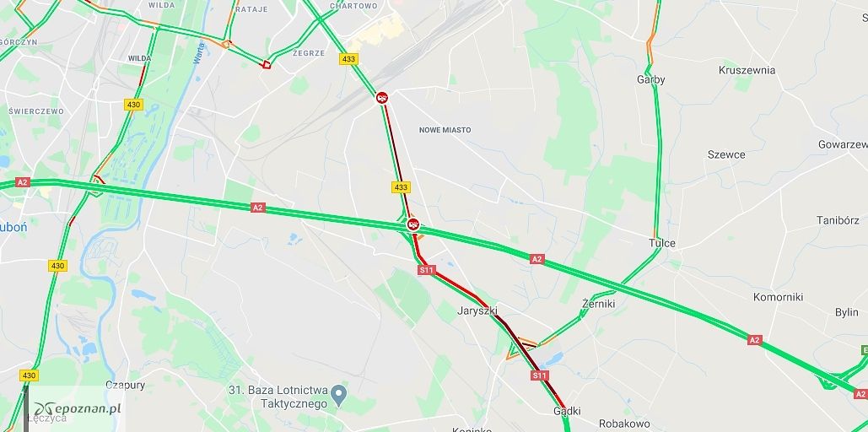
Task: Select the 31. Baza Lotnictwa Taktycznego map pin
Action: coord(339,396)
